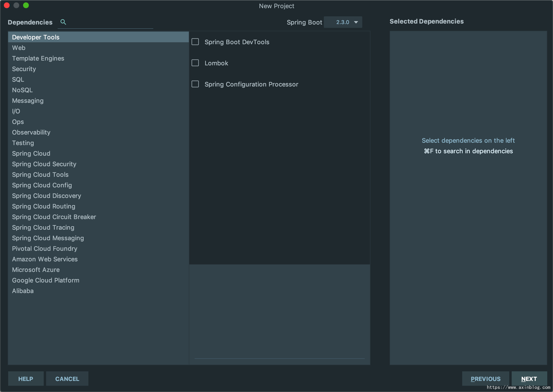Image resolution: width=553 pixels, height=392 pixels.
Task: Click the CANCEL button
Action: coord(67,379)
